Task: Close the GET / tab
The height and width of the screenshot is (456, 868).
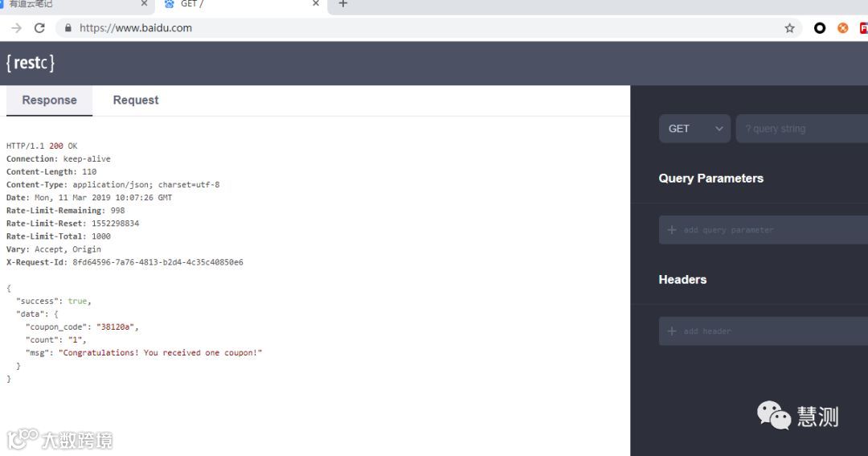Action: [316, 3]
